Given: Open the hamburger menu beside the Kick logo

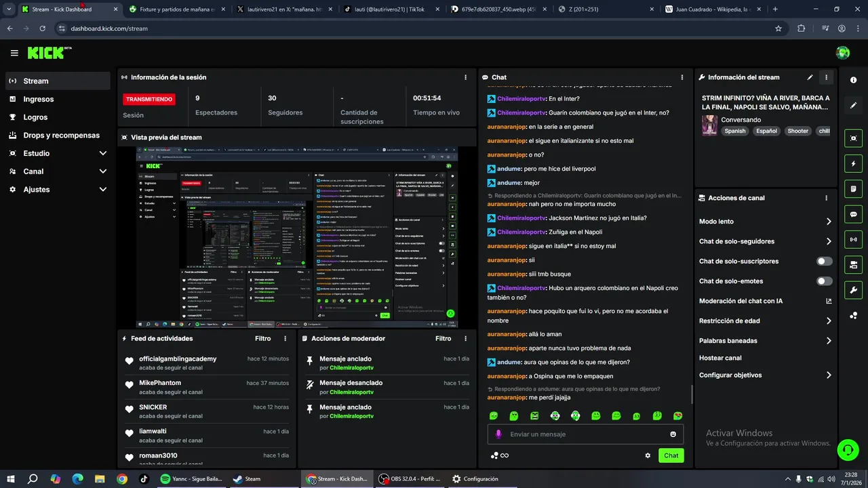Looking at the screenshot, I should (x=14, y=53).
